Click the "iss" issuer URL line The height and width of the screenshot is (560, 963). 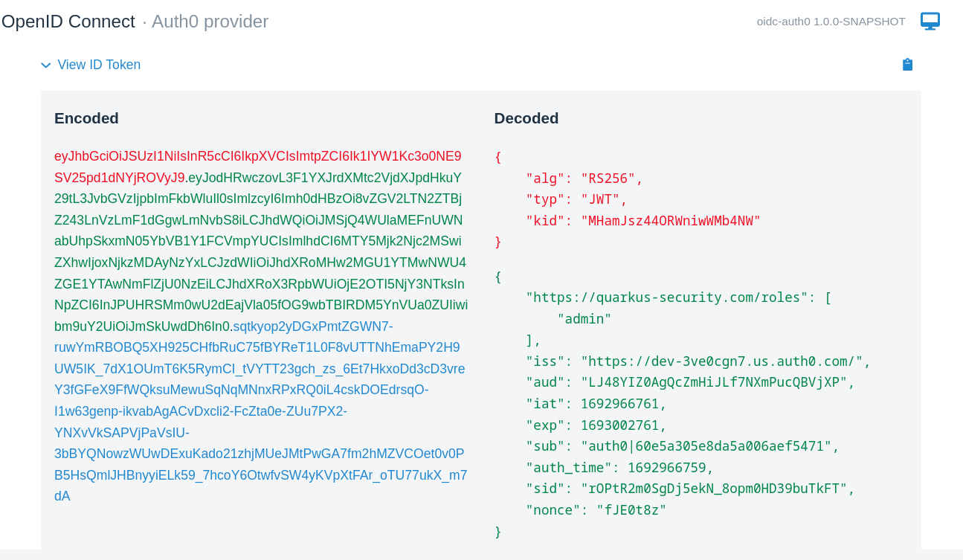[698, 361]
